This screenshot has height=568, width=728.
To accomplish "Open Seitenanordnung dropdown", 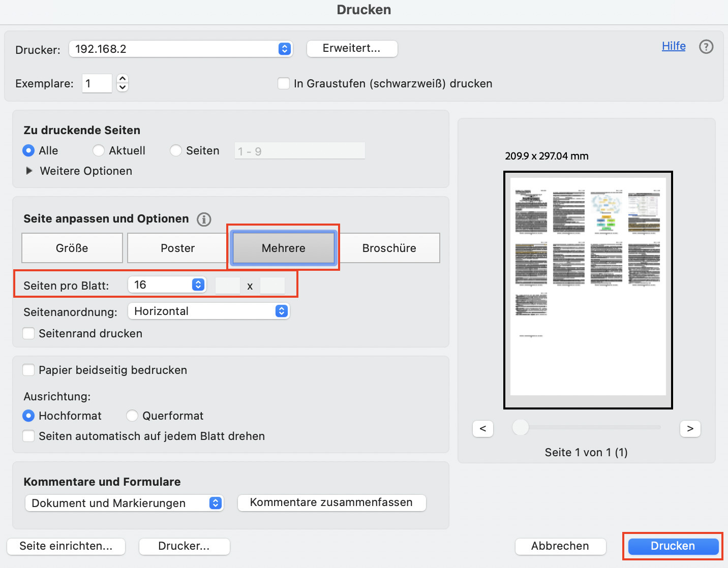I will 208,311.
